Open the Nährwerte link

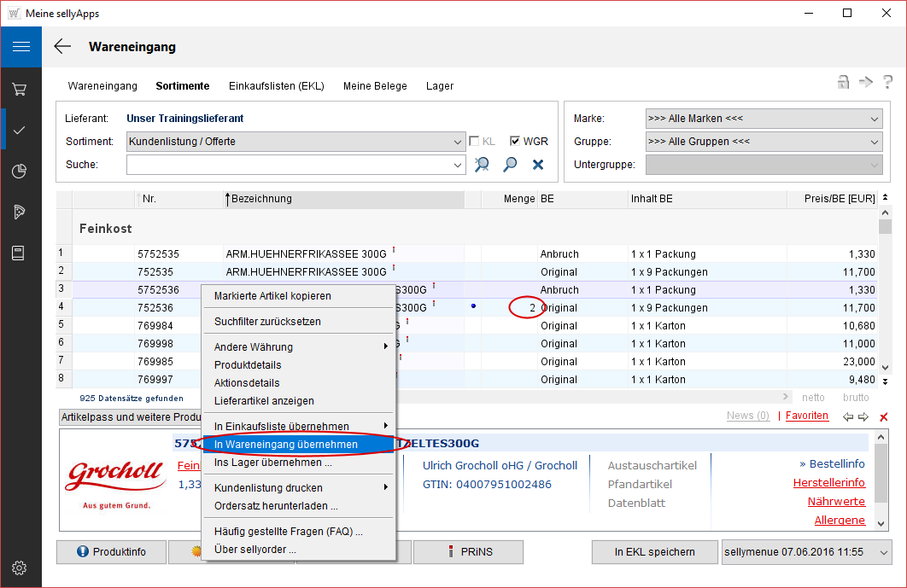[x=838, y=502]
